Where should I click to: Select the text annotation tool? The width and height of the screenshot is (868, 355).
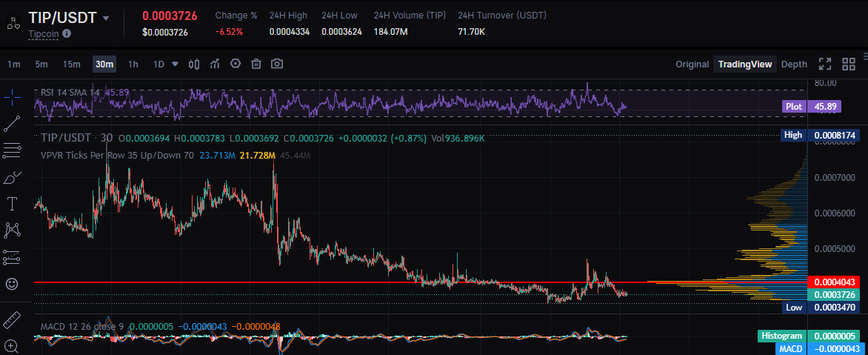[12, 204]
